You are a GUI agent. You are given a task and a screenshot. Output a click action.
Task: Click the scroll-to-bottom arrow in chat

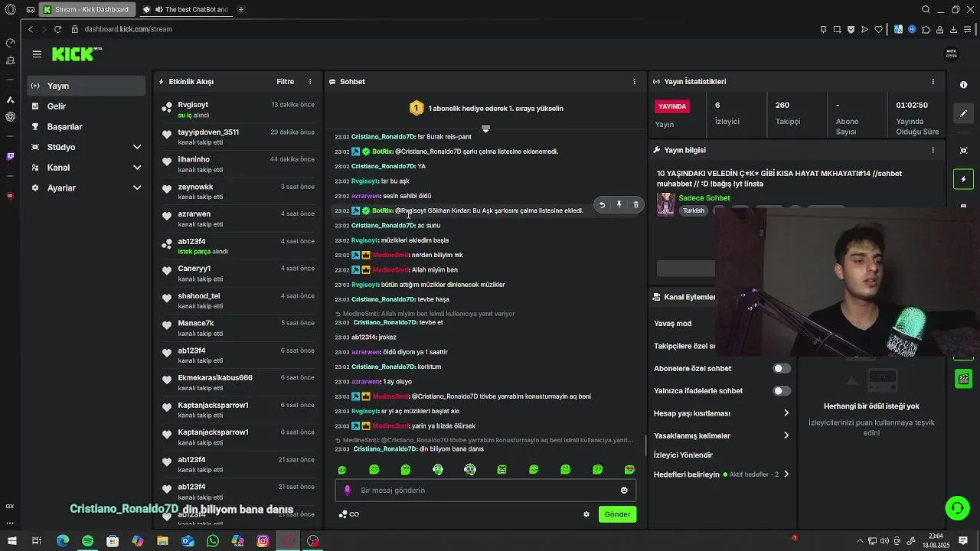[x=485, y=129]
